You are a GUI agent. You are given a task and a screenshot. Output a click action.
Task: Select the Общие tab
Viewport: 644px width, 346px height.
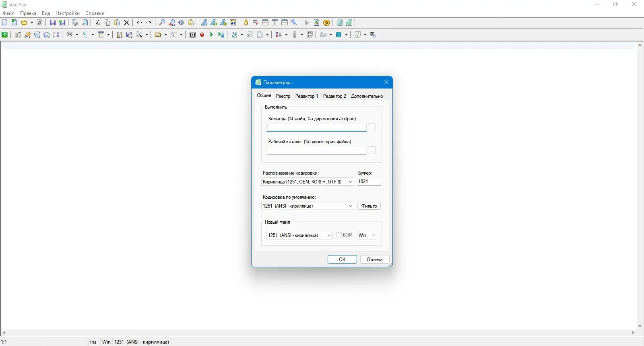[x=264, y=95]
